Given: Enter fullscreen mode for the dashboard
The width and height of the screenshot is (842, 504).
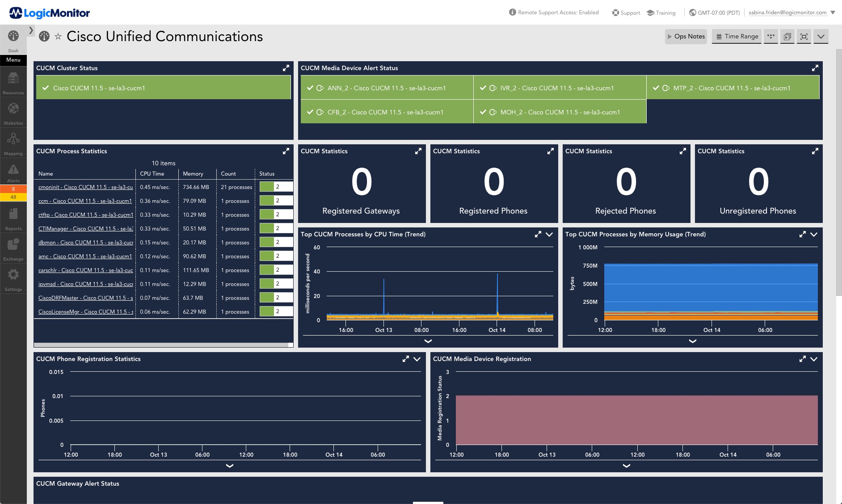Looking at the screenshot, I should [804, 37].
